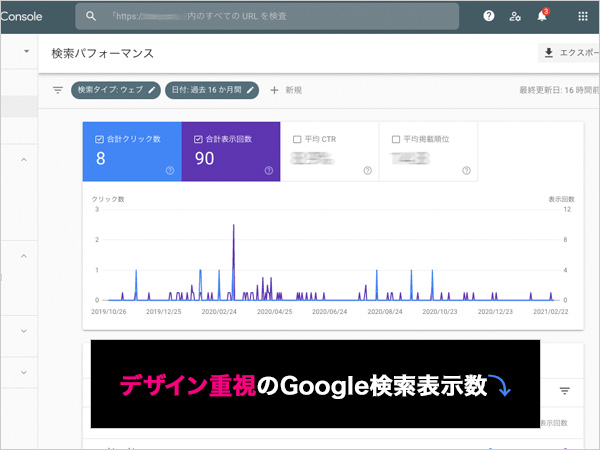Open the user settings icon

515,16
